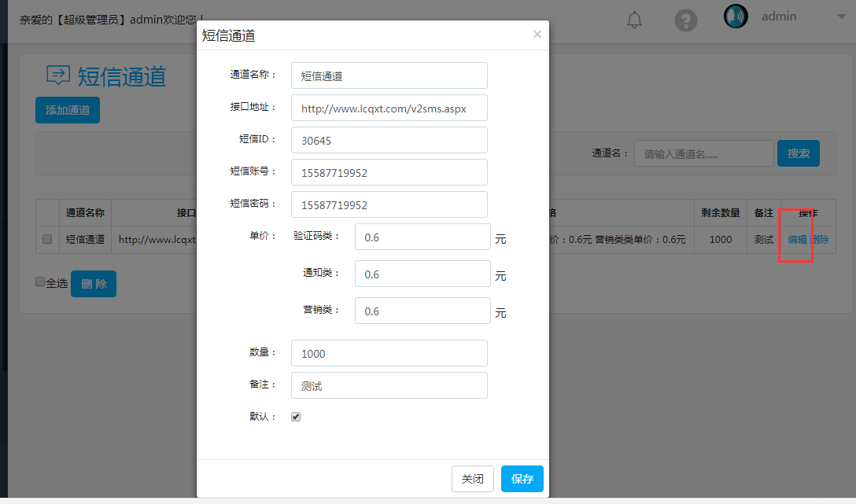
Task: Click the 搜索 search button
Action: click(798, 153)
